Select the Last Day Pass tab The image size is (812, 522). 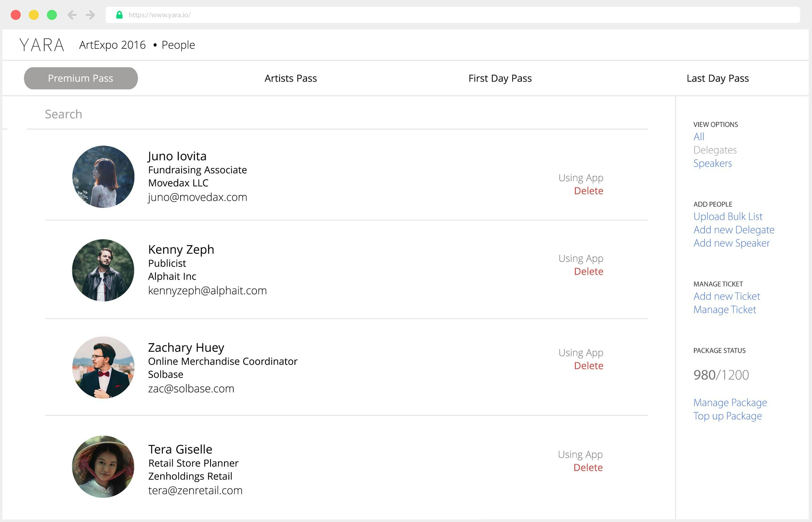click(x=717, y=78)
